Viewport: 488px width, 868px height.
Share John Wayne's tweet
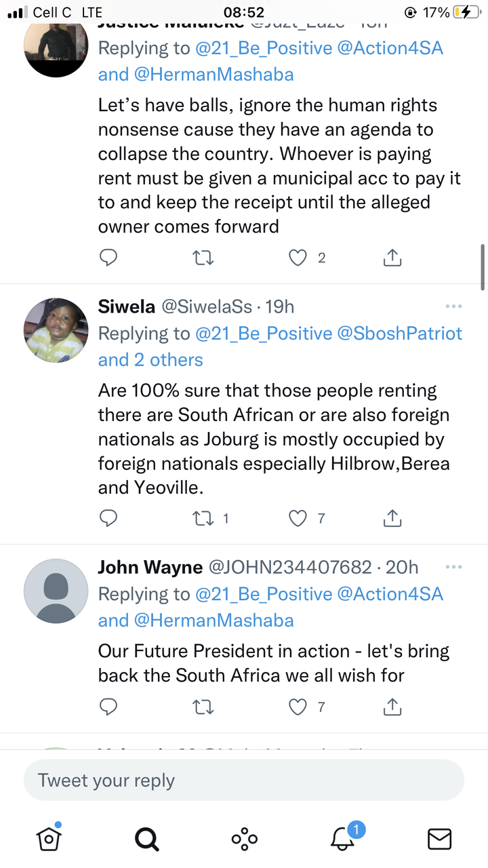392,707
